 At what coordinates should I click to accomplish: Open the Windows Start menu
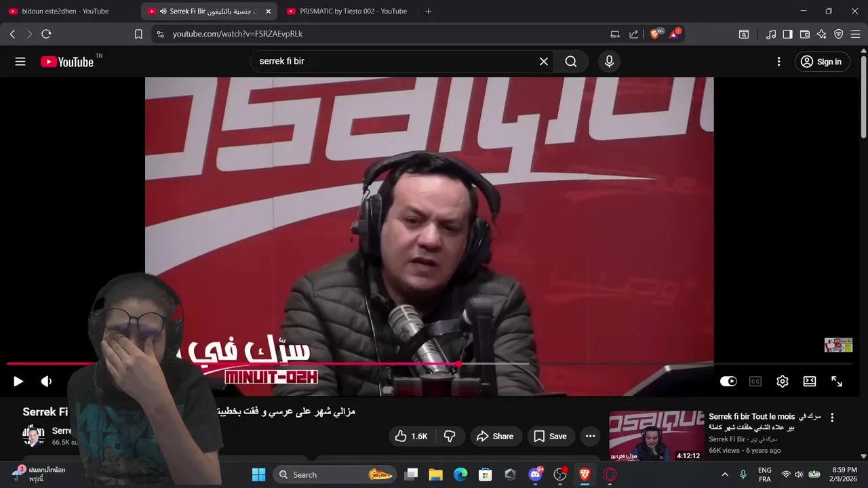pos(259,474)
